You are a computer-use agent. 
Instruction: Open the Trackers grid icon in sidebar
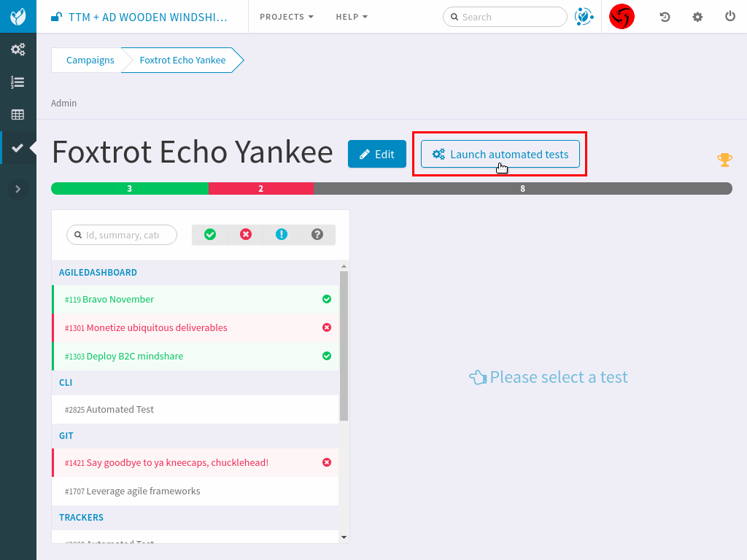[18, 114]
